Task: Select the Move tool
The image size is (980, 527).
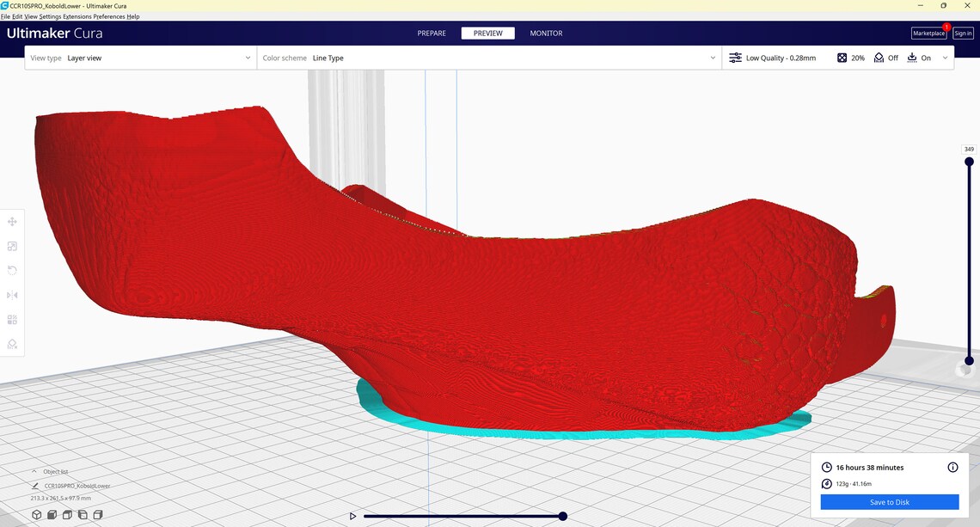Action: coord(12,221)
